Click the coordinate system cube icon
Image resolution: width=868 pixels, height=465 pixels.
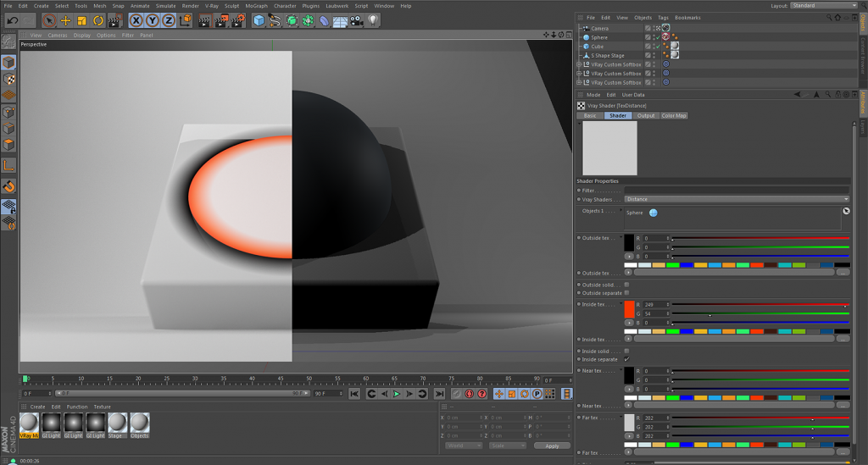186,21
